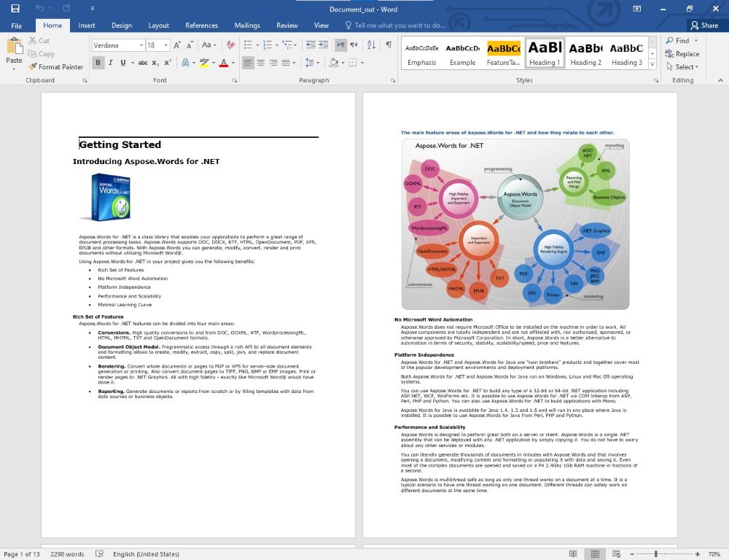Enable Underline on selection

(122, 61)
